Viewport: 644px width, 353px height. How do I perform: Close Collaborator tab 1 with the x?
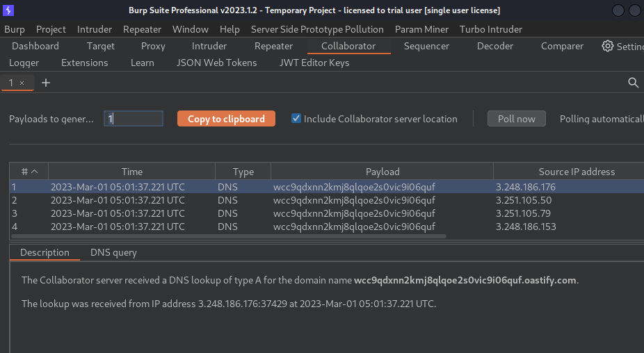[x=22, y=83]
